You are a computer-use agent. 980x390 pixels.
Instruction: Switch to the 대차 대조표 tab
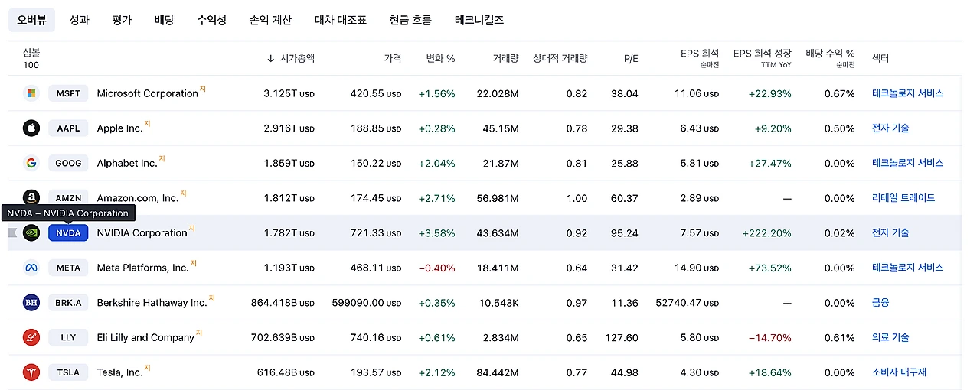pos(341,20)
